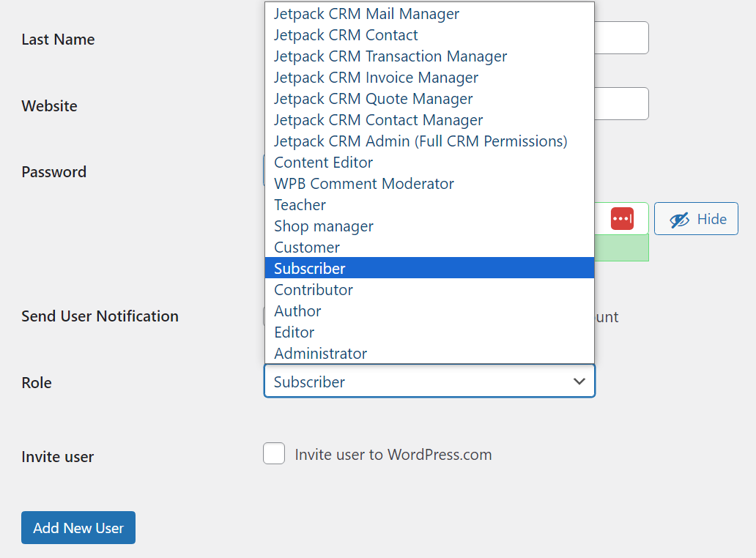Select the Customer role option
The image size is (756, 558).
coord(306,247)
